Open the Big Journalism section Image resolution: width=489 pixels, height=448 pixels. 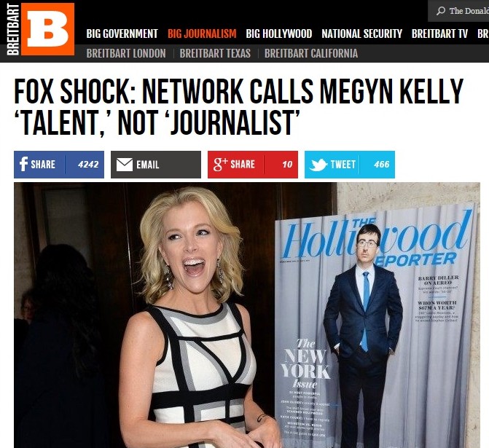pos(202,34)
